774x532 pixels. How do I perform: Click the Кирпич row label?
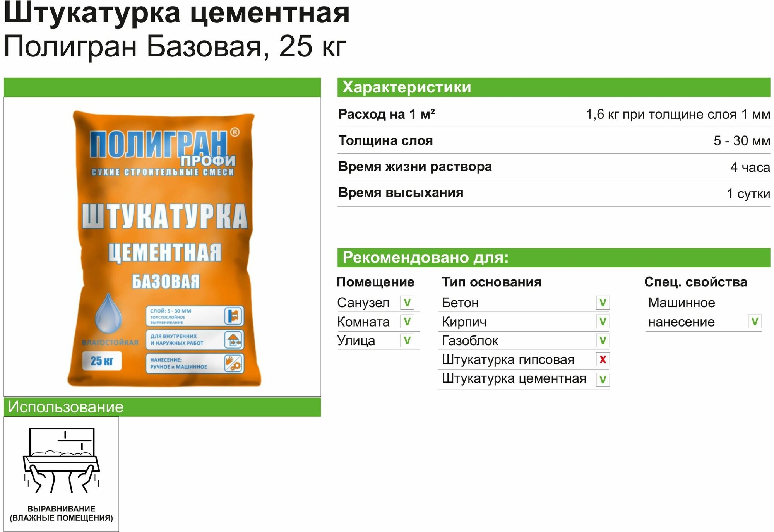click(x=464, y=322)
